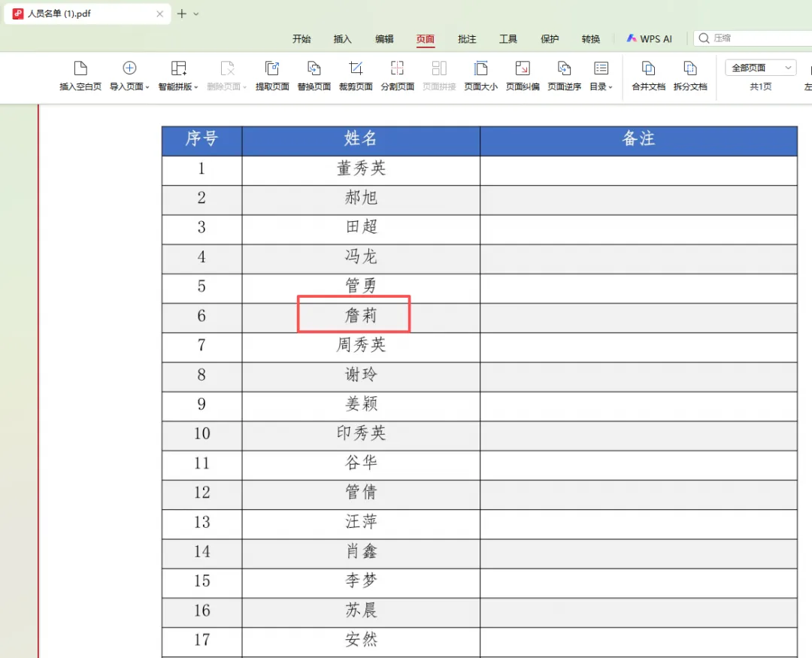Image resolution: width=812 pixels, height=658 pixels.
Task: Open a new tab with plus button
Action: pyautogui.click(x=182, y=14)
